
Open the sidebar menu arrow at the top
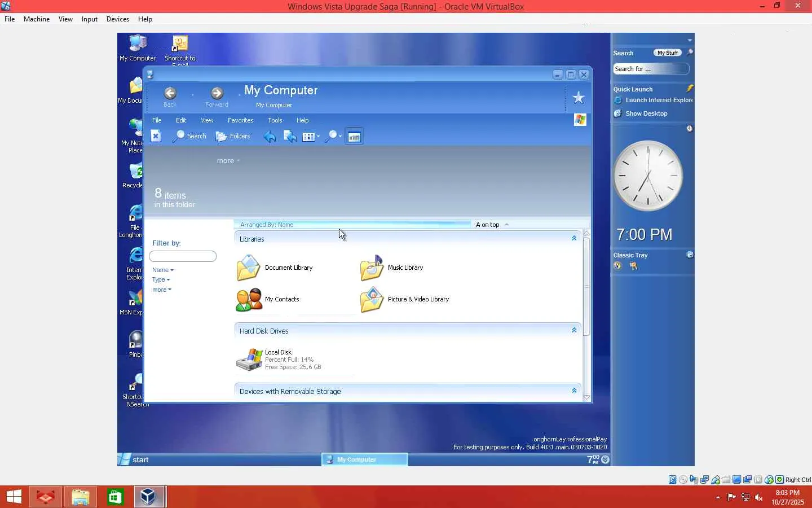690,40
